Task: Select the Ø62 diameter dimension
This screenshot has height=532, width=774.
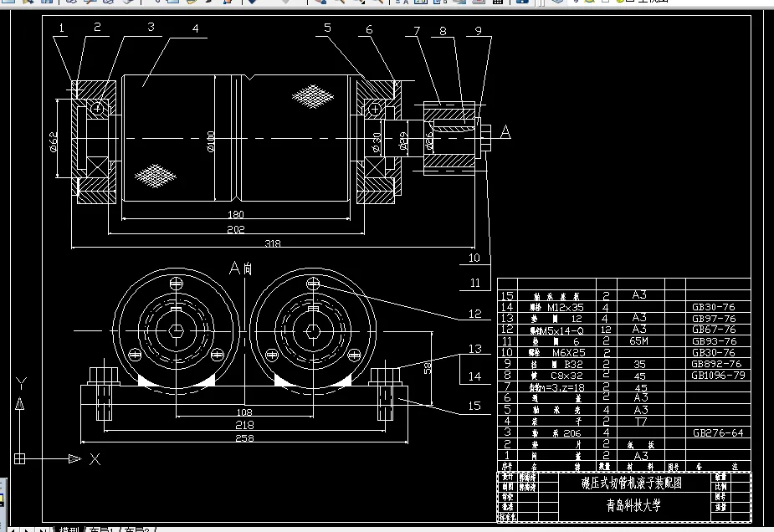Action: click(x=54, y=141)
